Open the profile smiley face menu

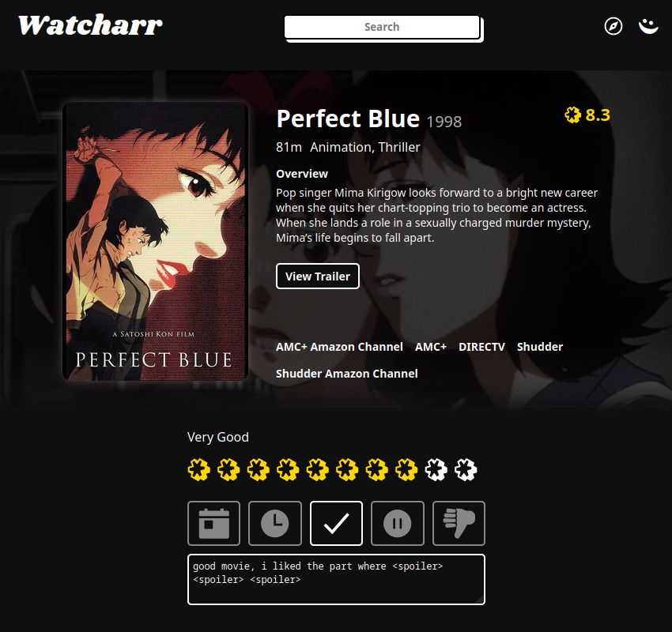648,26
